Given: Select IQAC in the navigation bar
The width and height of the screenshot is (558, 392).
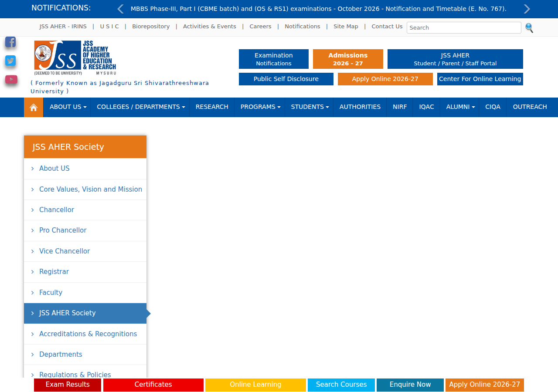Looking at the screenshot, I should (x=427, y=107).
